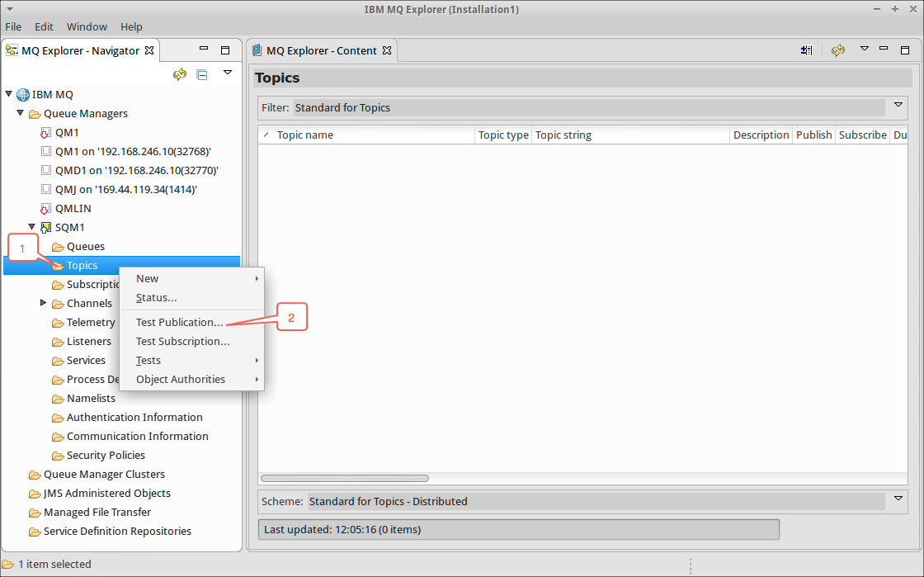The image size is (924, 577).
Task: Select the Telemetry tree item
Action: 91,323
